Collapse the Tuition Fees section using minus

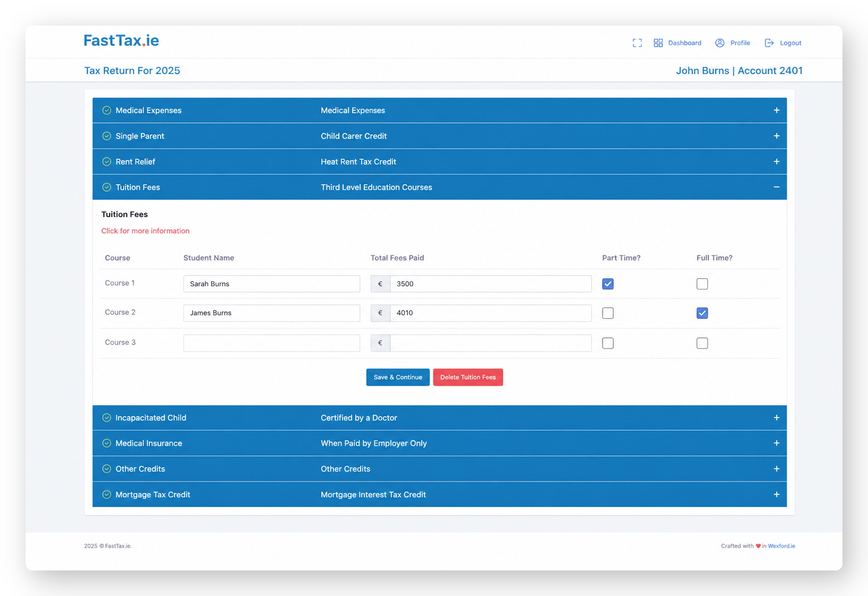click(777, 187)
